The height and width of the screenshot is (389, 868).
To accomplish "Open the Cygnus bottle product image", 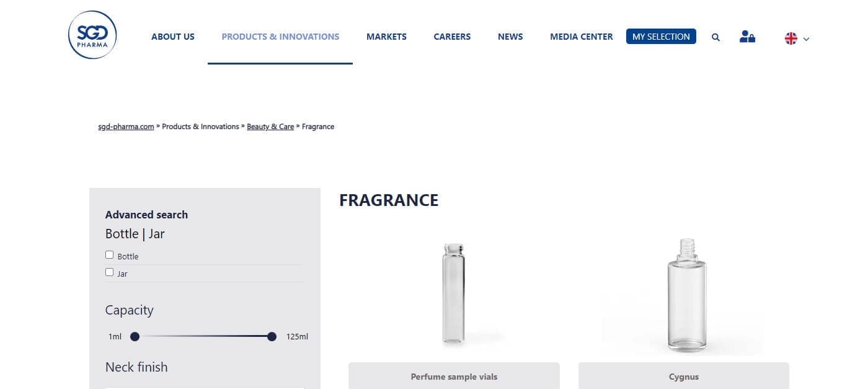I will point(686,295).
